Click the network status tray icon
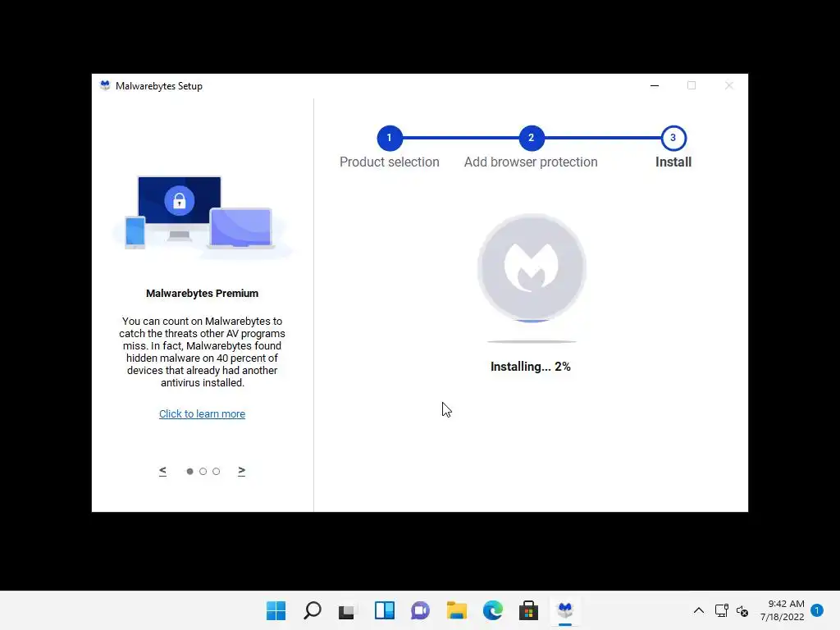The height and width of the screenshot is (630, 840). pyautogui.click(x=722, y=610)
